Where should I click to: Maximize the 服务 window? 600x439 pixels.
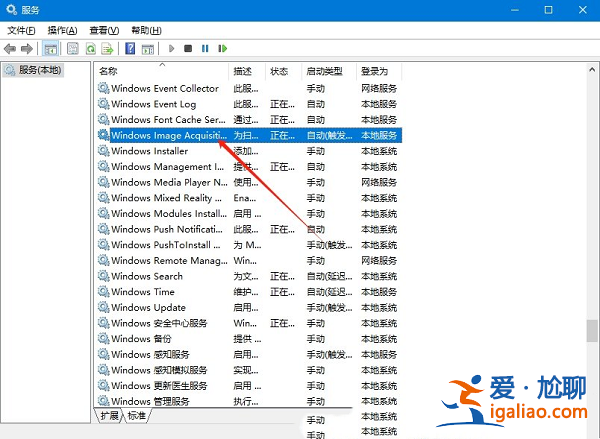[x=548, y=10]
